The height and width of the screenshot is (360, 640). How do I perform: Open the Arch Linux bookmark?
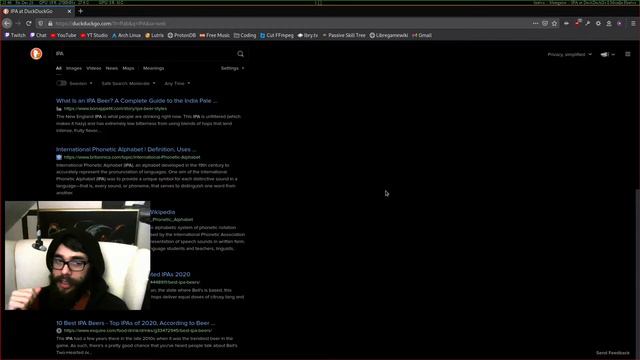pyautogui.click(x=126, y=36)
